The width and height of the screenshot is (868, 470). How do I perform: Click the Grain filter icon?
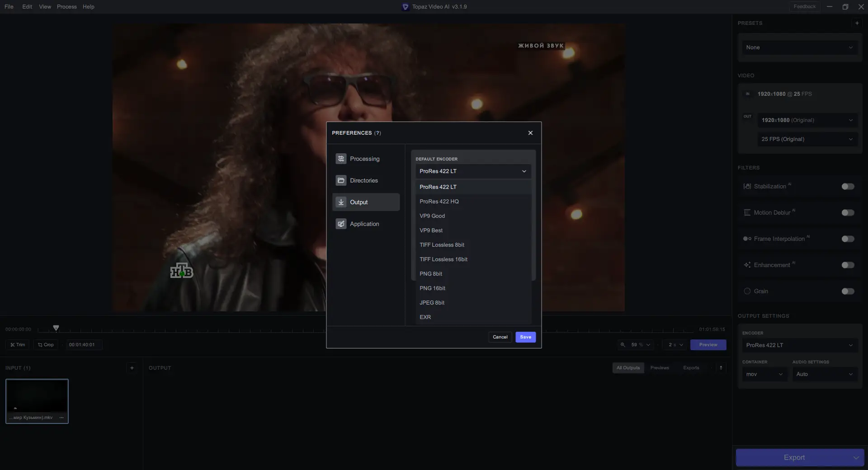coord(747,291)
